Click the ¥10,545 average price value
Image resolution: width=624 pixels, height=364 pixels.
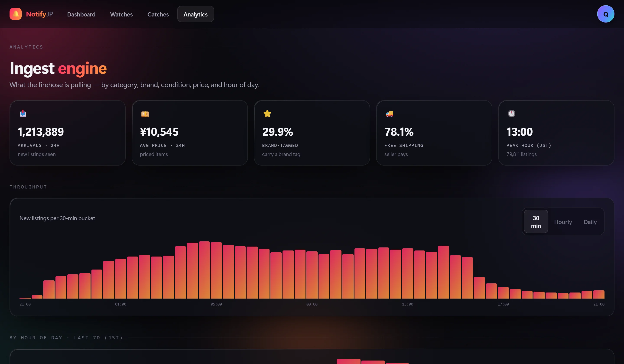[159, 132]
